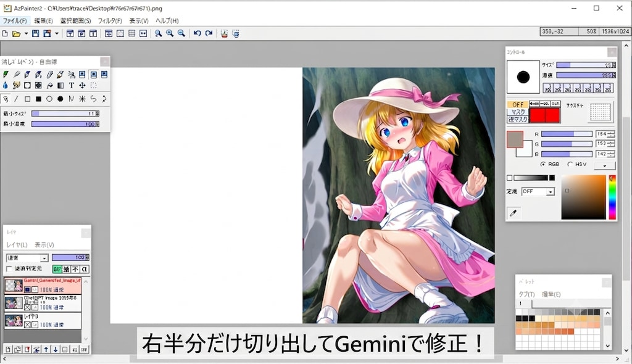This screenshot has width=632, height=364.
Task: Click the duplicate layer icon
Action: (18, 349)
